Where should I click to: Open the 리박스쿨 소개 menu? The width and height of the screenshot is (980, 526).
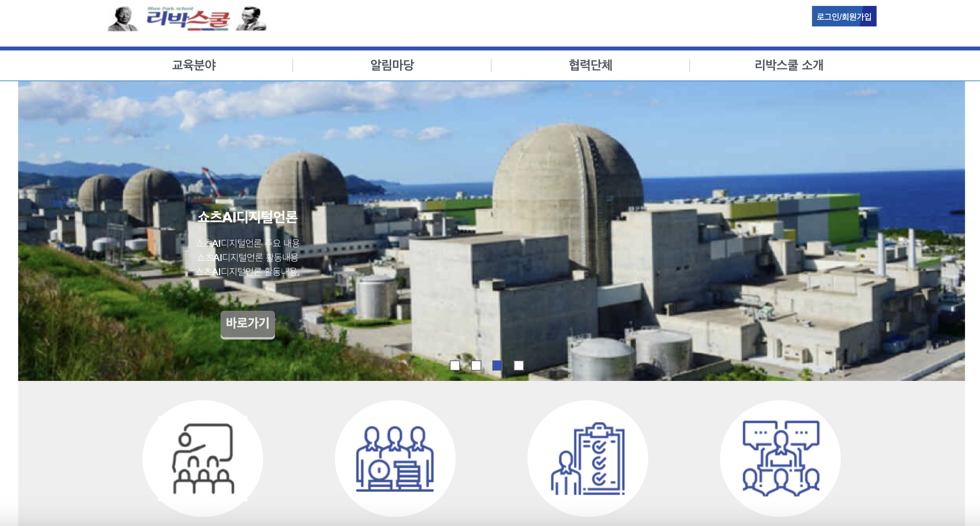789,65
